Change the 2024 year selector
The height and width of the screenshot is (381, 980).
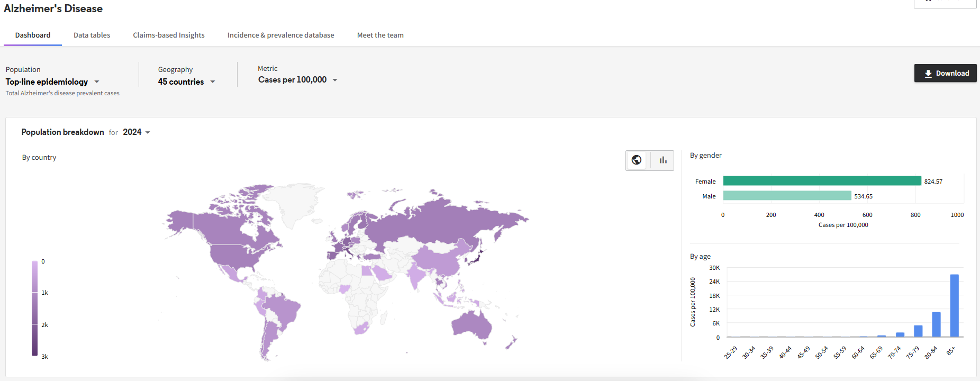coord(137,132)
